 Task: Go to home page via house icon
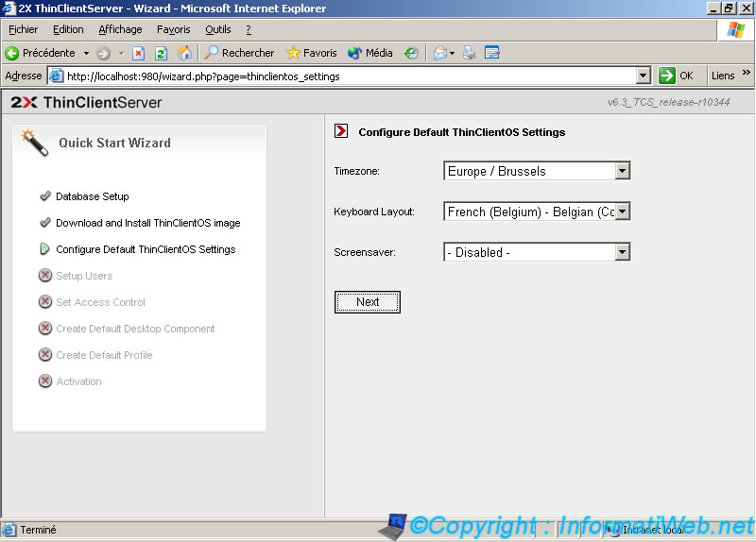[x=184, y=53]
